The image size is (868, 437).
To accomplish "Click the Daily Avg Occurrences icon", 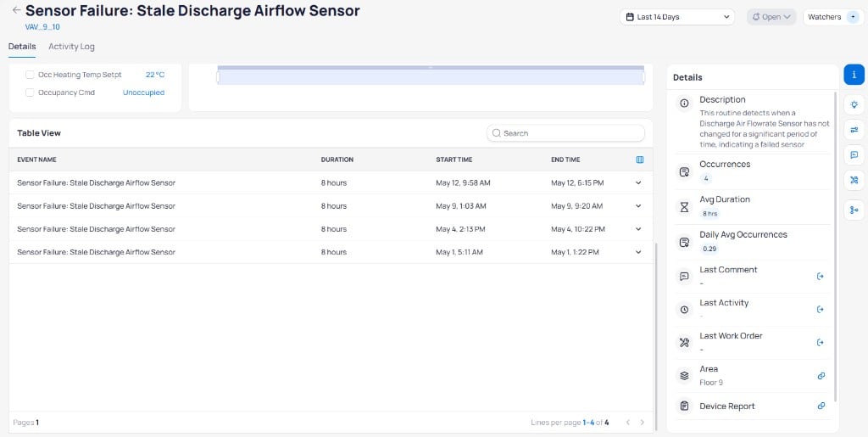I will [x=684, y=242].
